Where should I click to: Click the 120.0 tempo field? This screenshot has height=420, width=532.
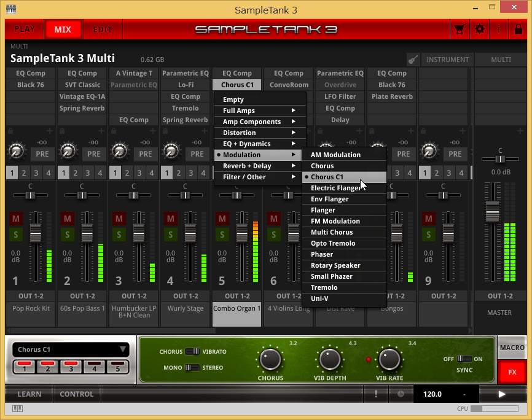(432, 394)
